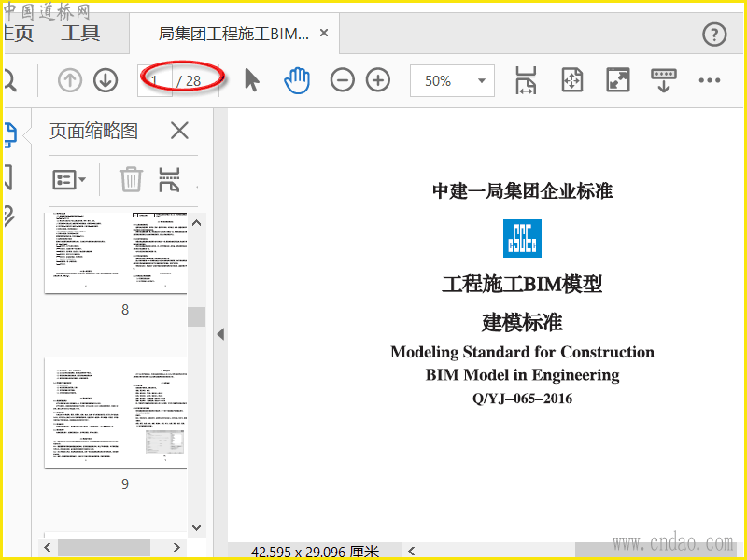Click the line BIM Model in Engineering
The image size is (747, 560).
[522, 375]
